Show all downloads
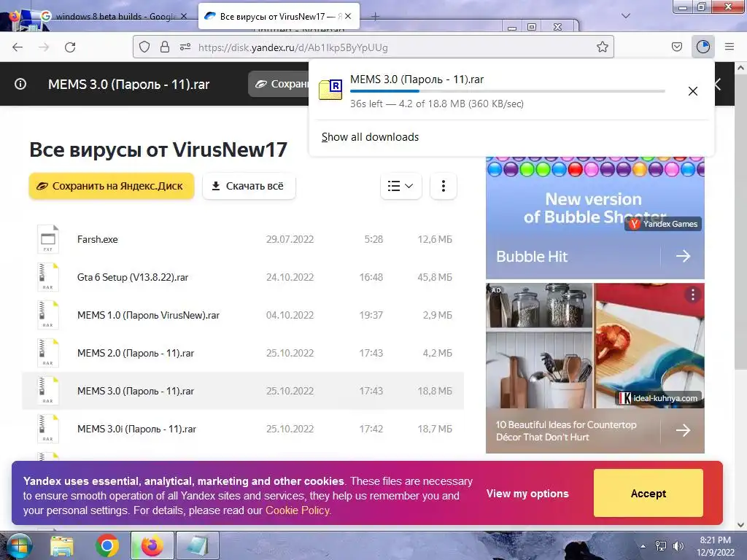Image resolution: width=747 pixels, height=560 pixels. [x=370, y=137]
